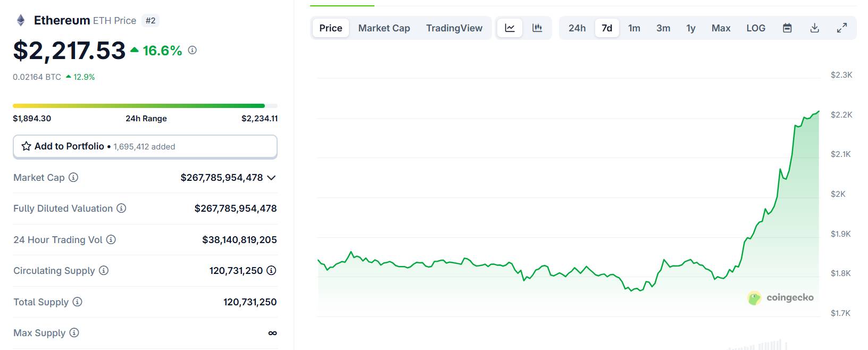Click the 24h Range progress bar

145,106
